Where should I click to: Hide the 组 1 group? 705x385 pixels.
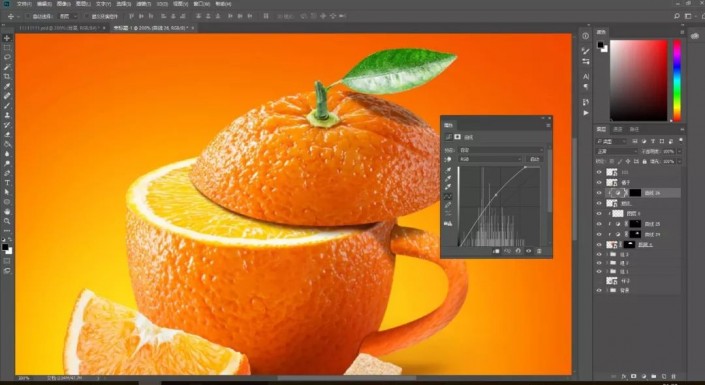599,272
